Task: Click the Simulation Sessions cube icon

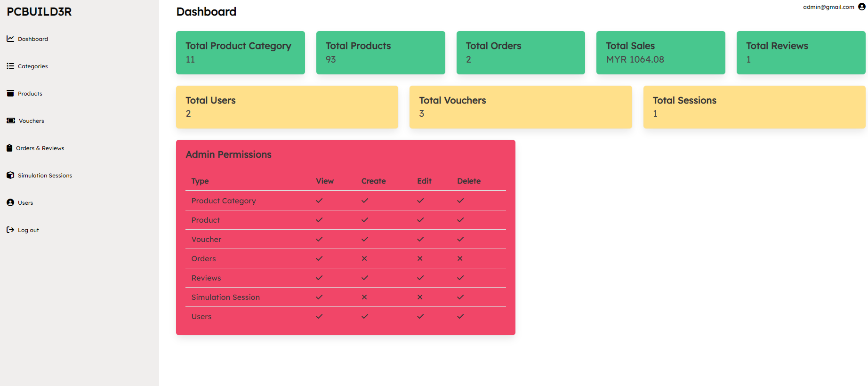Action: pos(10,175)
